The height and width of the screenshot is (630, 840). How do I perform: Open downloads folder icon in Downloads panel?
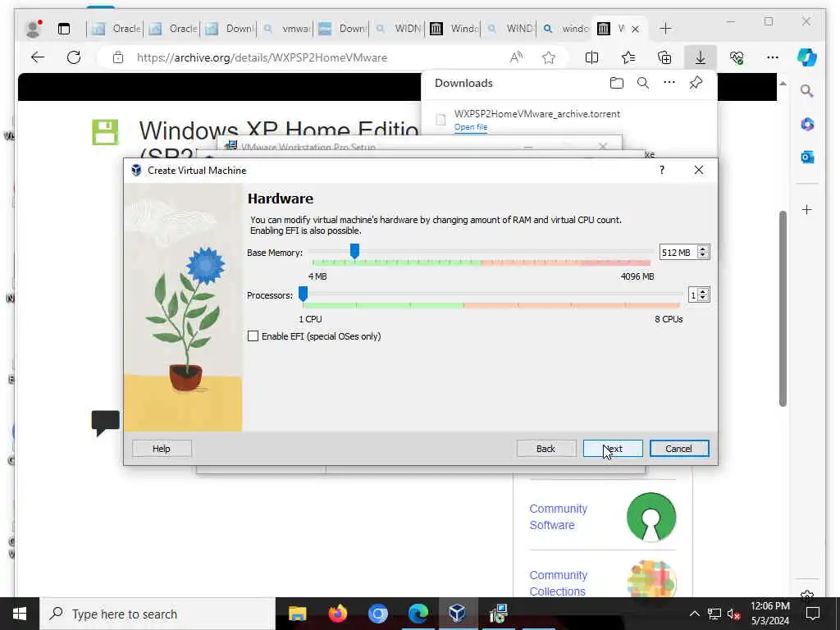pyautogui.click(x=617, y=83)
